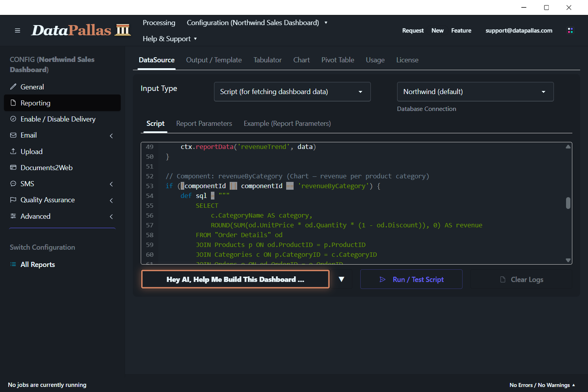The width and height of the screenshot is (588, 392).
Task: Switch to the Output / Template tab
Action: click(214, 60)
